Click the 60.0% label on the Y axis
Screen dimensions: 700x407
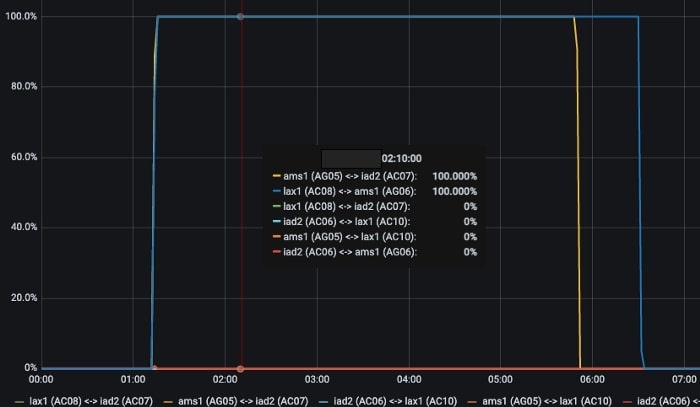tap(21, 157)
